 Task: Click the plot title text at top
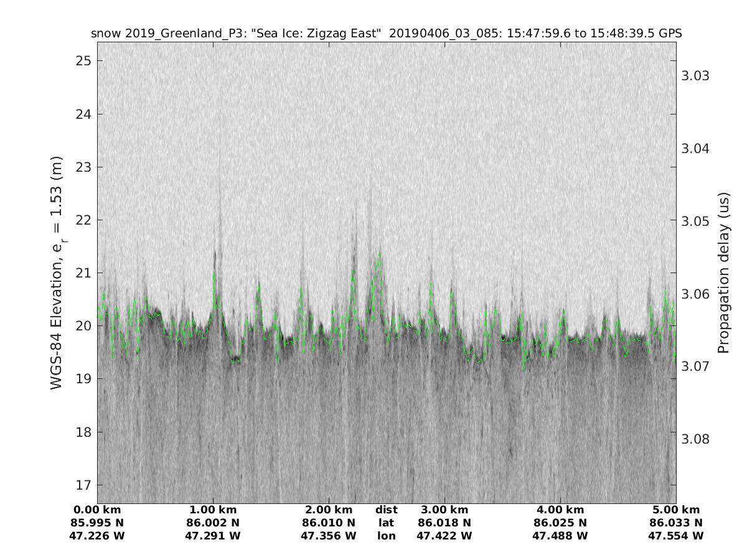[386, 34]
